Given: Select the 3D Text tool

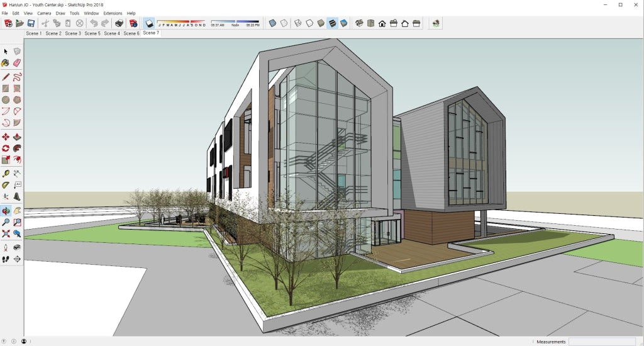Looking at the screenshot, I should (x=17, y=197).
